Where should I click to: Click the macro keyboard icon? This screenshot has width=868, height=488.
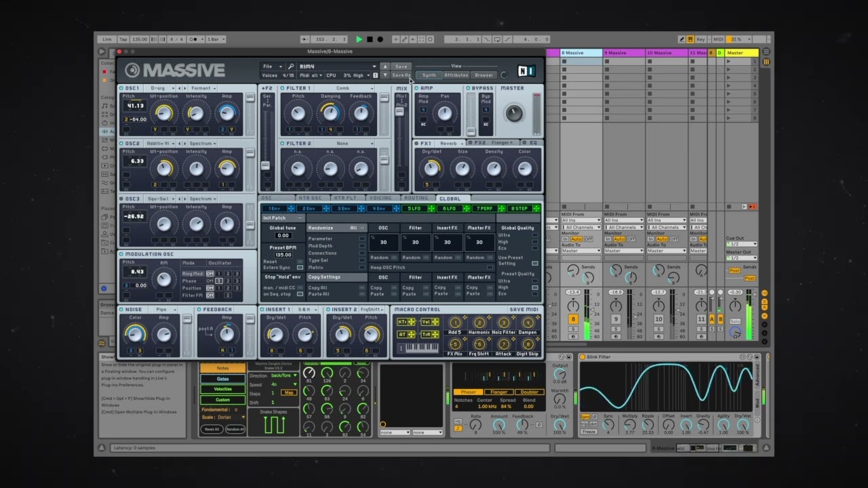coord(418,348)
